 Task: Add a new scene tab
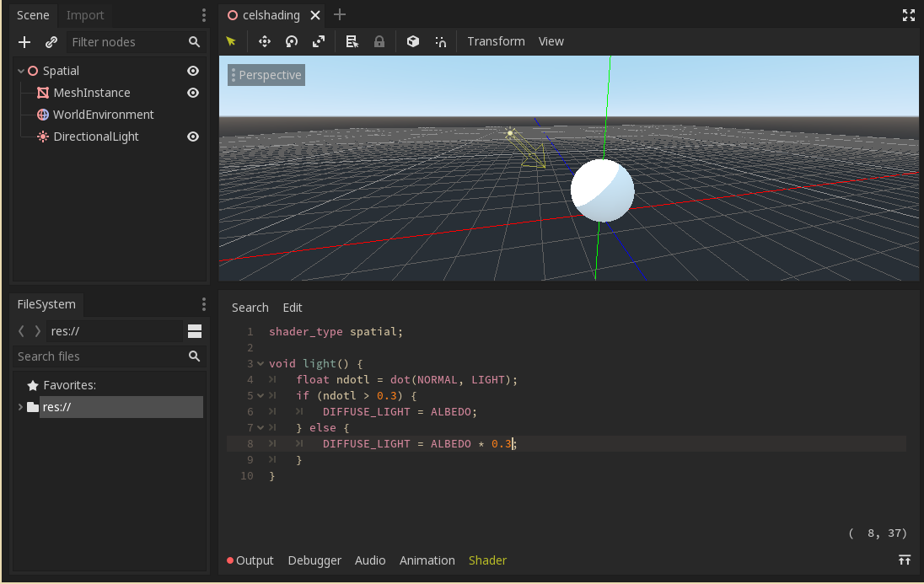[340, 14]
